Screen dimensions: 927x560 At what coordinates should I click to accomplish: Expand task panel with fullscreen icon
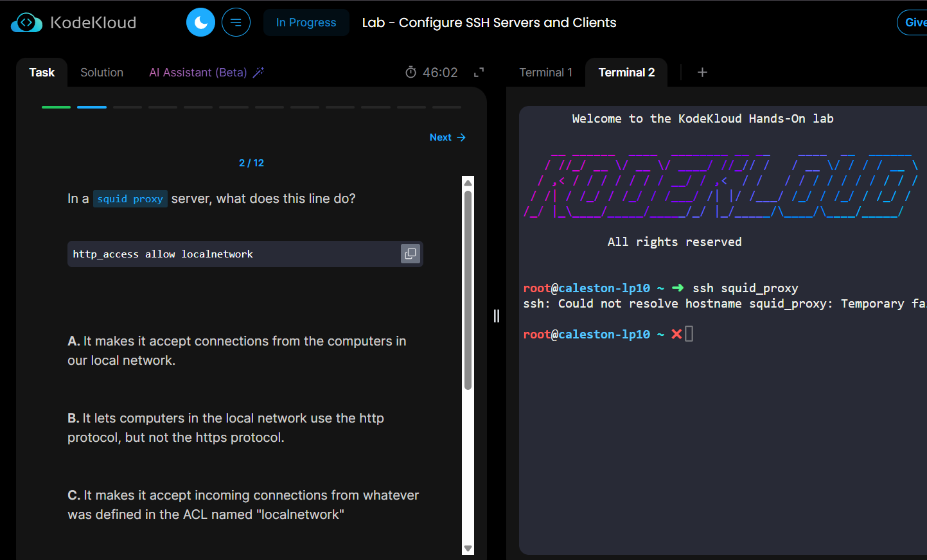(x=479, y=73)
